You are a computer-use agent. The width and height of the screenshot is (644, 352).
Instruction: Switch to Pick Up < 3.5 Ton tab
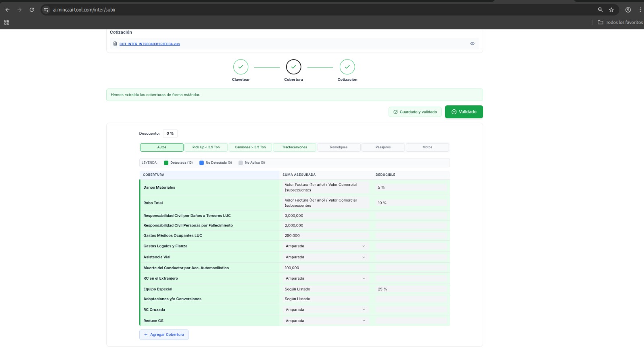tap(206, 147)
